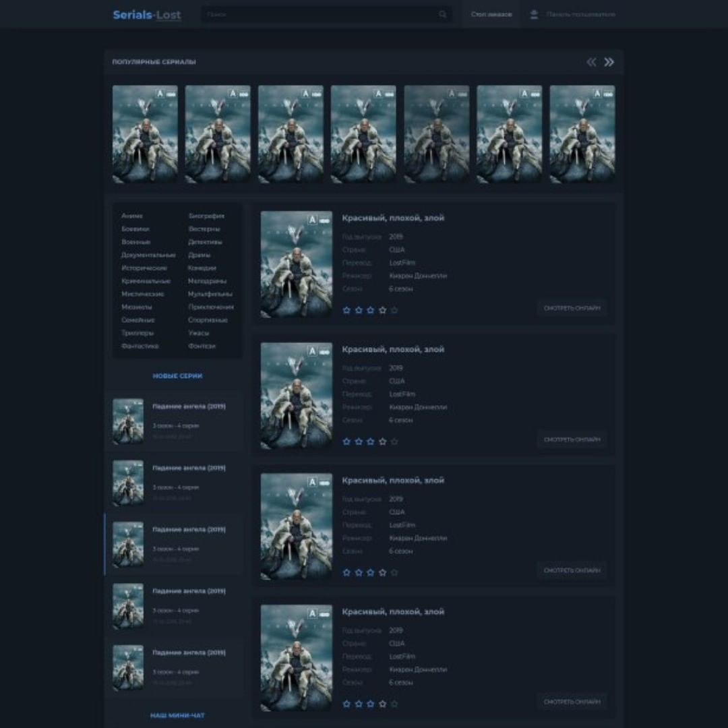Go to the Приключения genre
The height and width of the screenshot is (728, 728).
click(211, 307)
